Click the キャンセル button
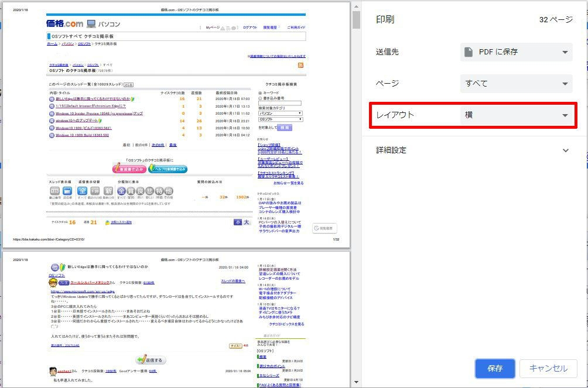Screen dimensions: 588x388 [548, 369]
